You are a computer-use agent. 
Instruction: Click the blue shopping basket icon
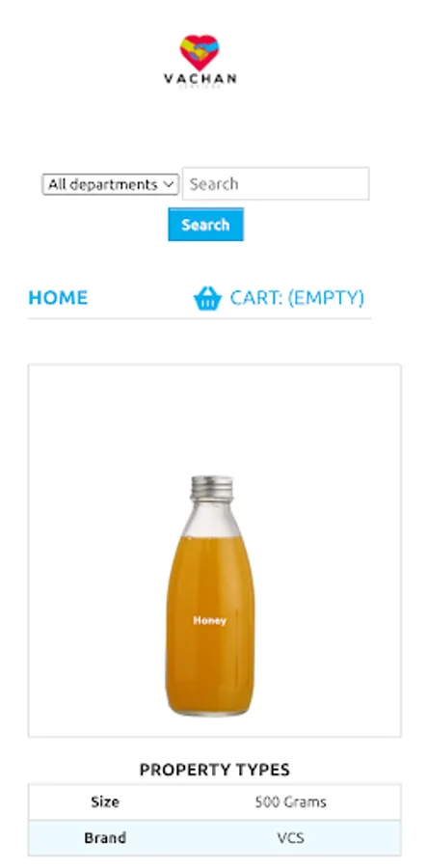207,298
